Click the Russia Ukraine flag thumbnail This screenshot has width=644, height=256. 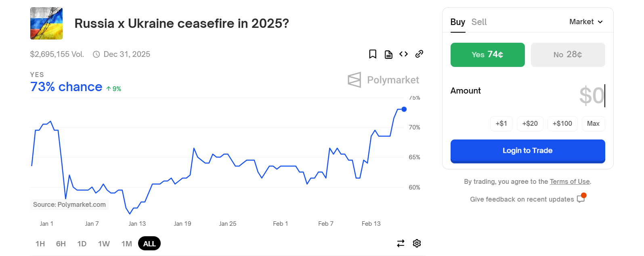tap(46, 23)
